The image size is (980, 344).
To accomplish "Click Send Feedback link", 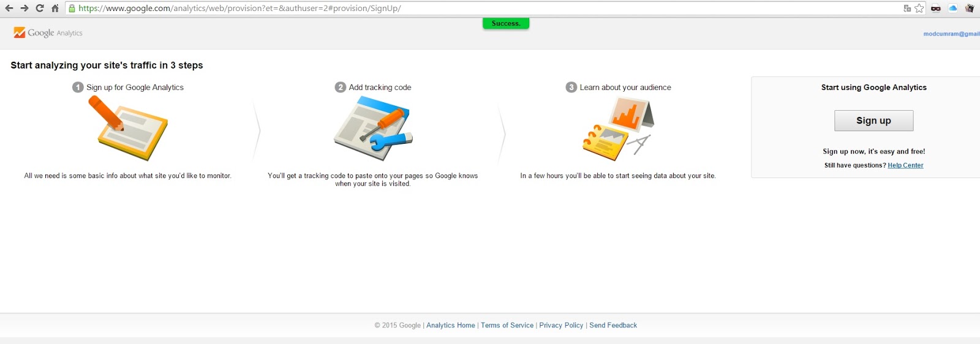I will point(613,326).
